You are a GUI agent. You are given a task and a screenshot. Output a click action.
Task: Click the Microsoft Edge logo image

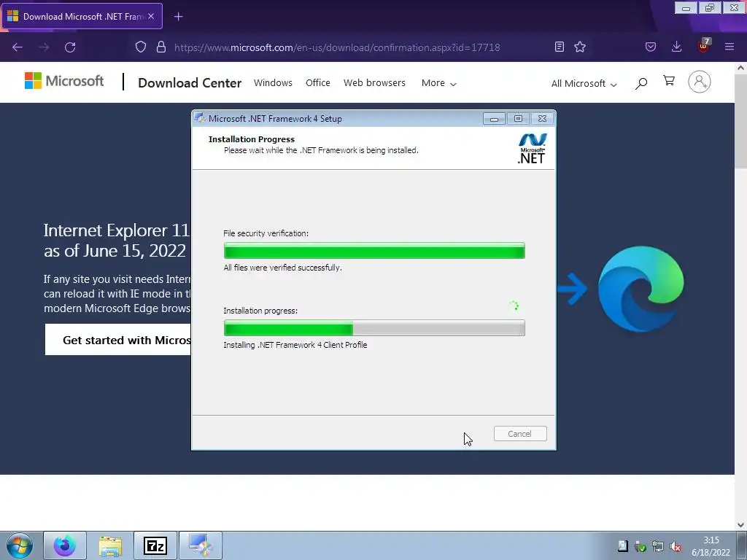[x=640, y=289]
